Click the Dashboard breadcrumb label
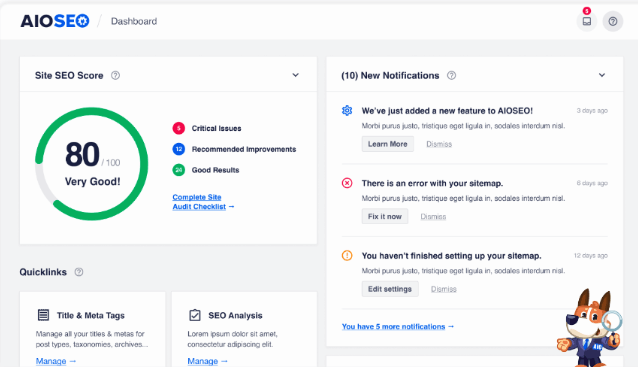Screen dimensions: 638x367 coord(134,21)
